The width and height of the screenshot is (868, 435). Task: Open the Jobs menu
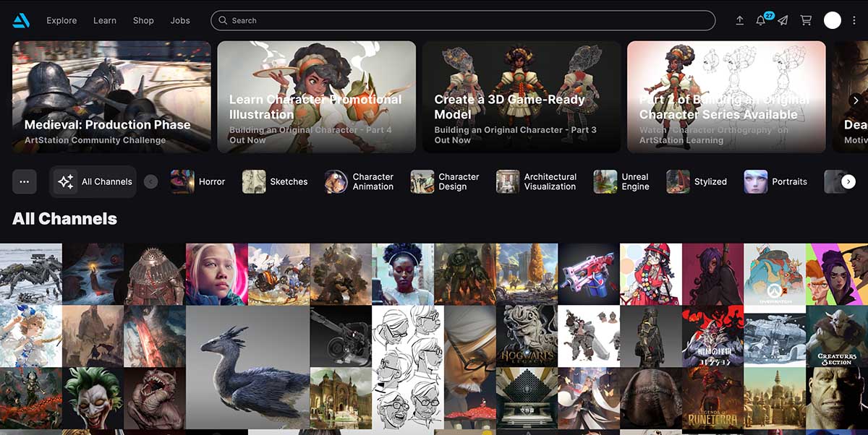click(180, 20)
